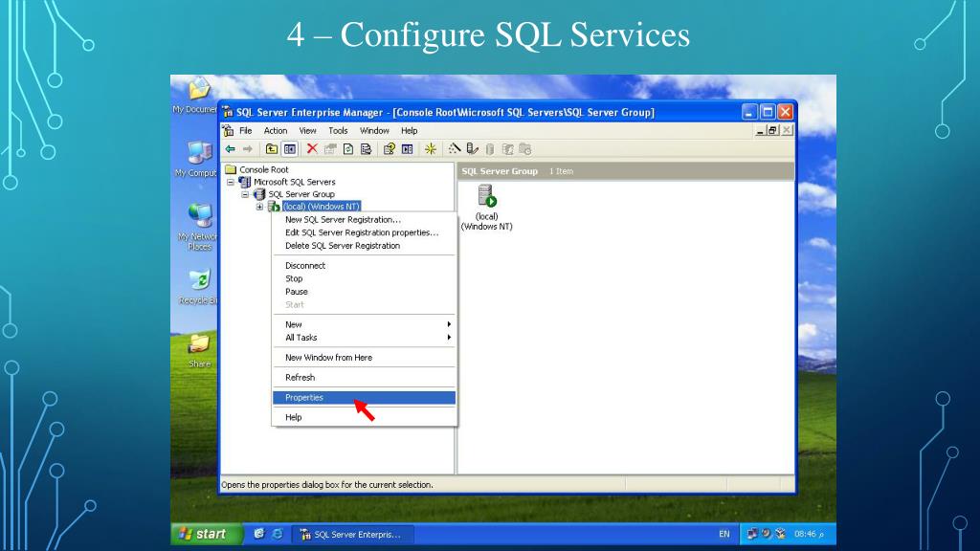Viewport: 980px width, 551px height.
Task: Open the Window menu
Action: pos(374,130)
